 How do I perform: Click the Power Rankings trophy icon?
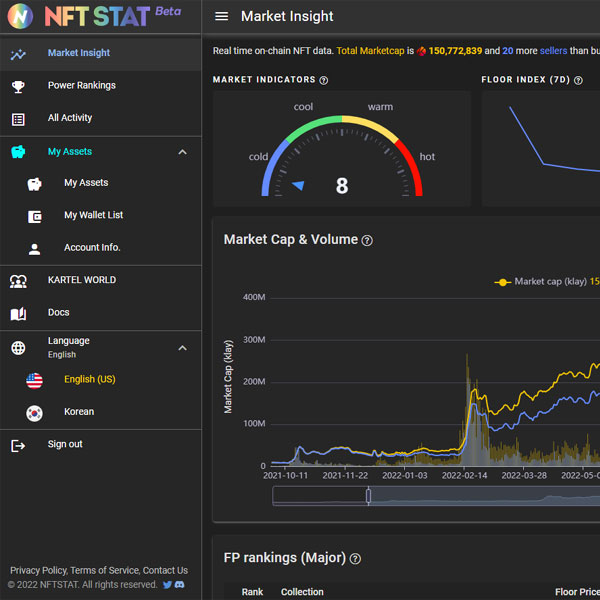click(x=18, y=86)
